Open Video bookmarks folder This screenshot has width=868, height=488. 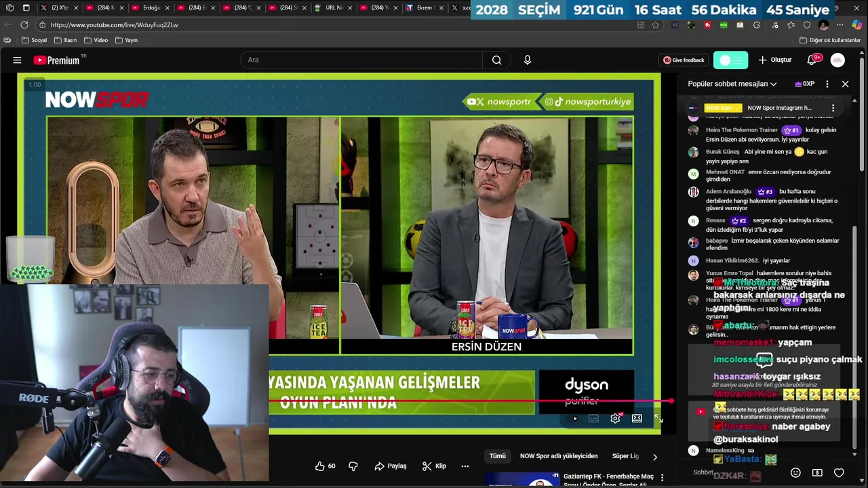coord(96,40)
